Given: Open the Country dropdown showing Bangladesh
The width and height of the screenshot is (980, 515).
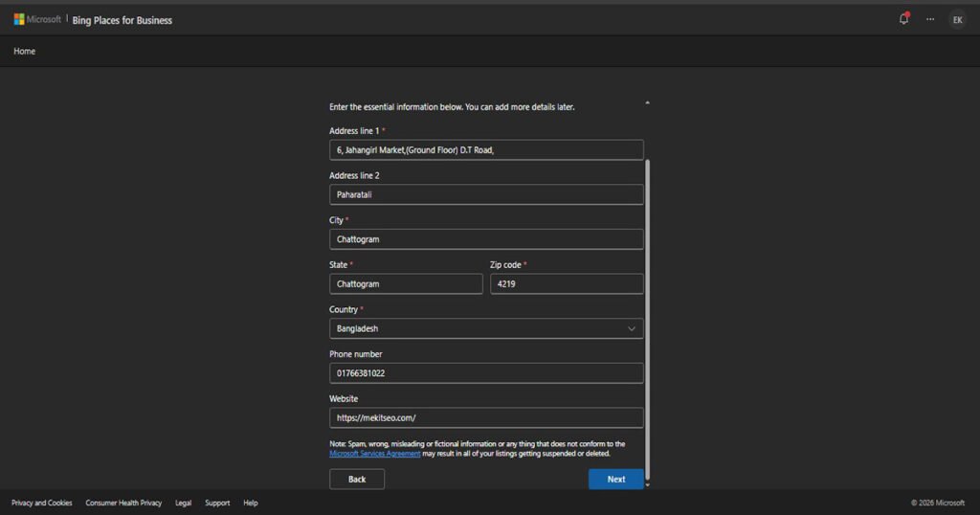Looking at the screenshot, I should click(x=486, y=328).
